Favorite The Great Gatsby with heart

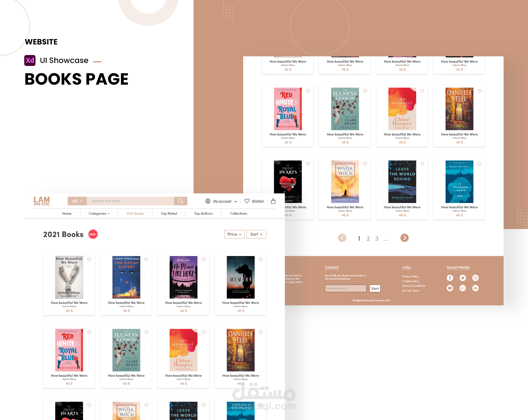pyautogui.click(x=146, y=259)
